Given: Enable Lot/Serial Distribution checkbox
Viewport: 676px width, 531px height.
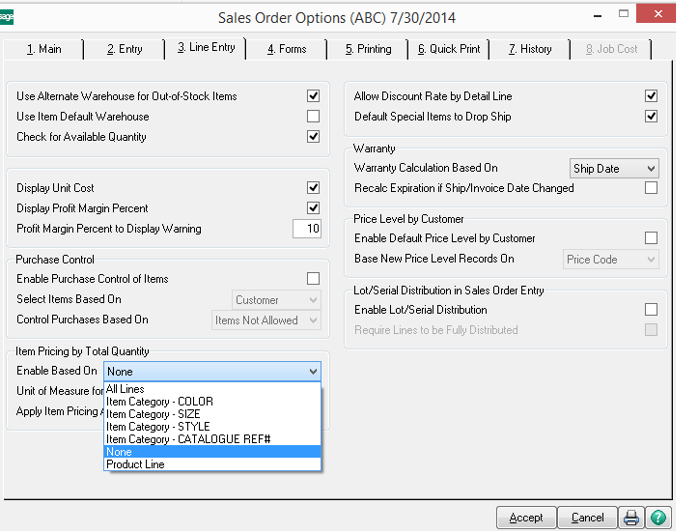Looking at the screenshot, I should pyautogui.click(x=651, y=310).
